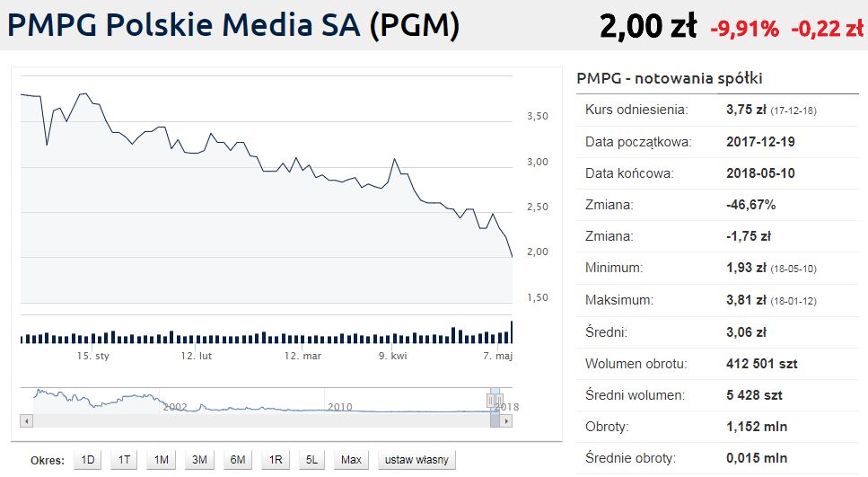Open the 'ustaw własny' custom range

tap(417, 460)
